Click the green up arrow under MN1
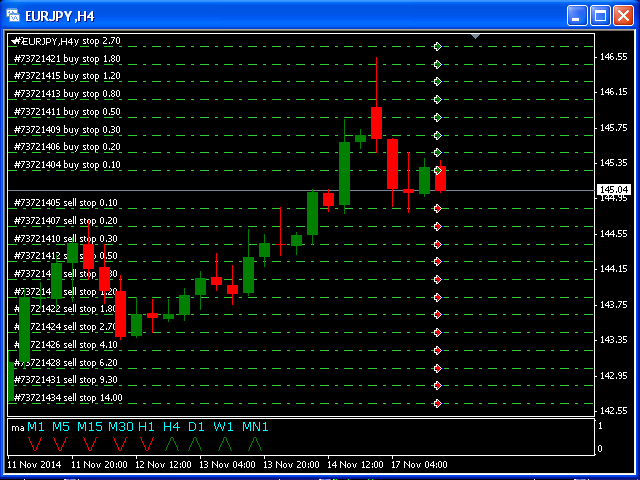 tap(255, 443)
